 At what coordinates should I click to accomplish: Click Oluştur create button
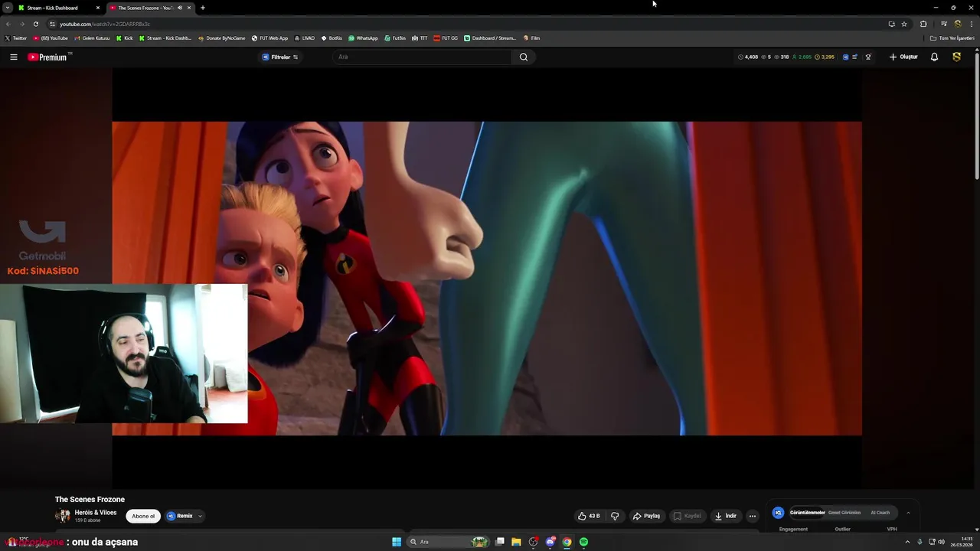[x=903, y=57]
